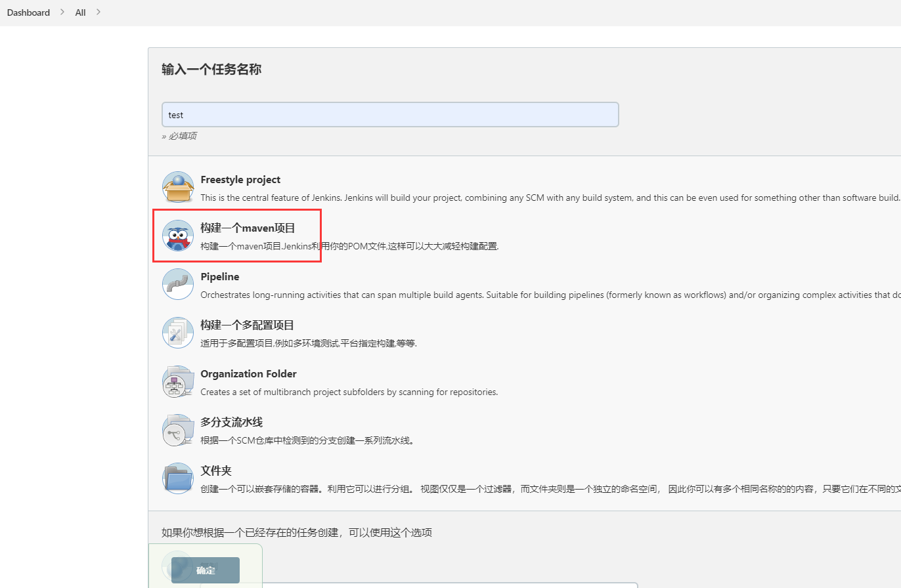Select the 文件夹 title

(216, 471)
